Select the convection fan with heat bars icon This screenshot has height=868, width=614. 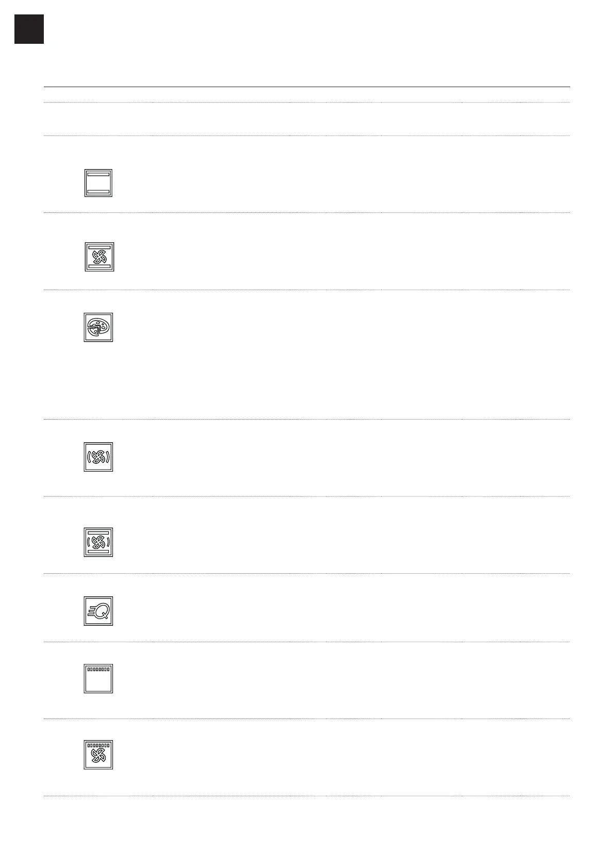[x=98, y=542]
